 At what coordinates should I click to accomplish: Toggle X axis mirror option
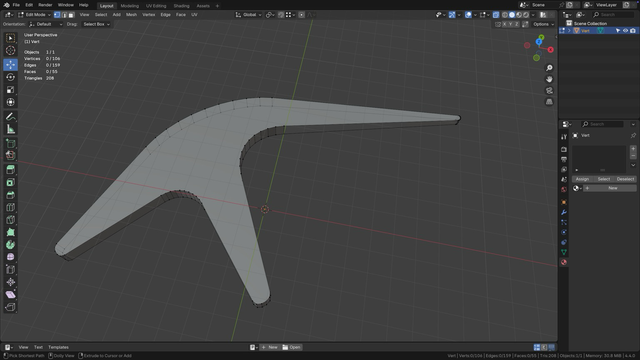[504, 24]
